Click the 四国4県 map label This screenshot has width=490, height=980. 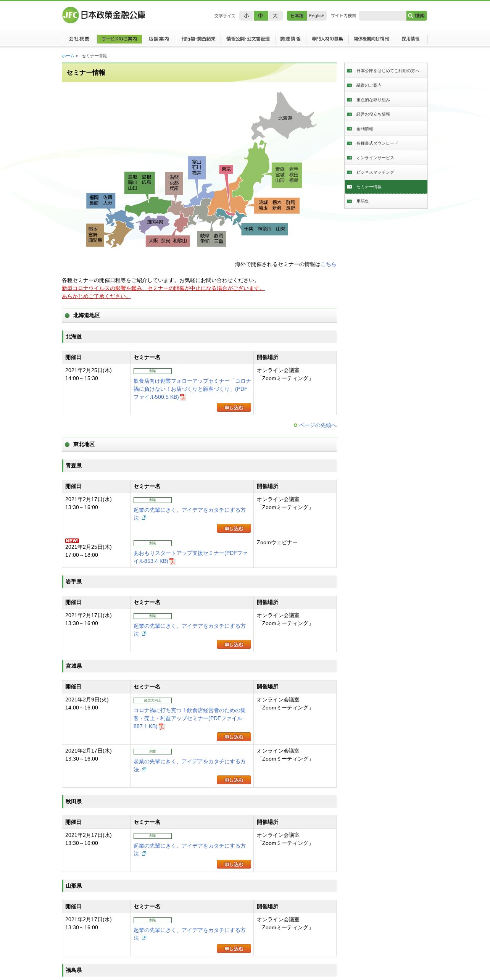pyautogui.click(x=155, y=222)
